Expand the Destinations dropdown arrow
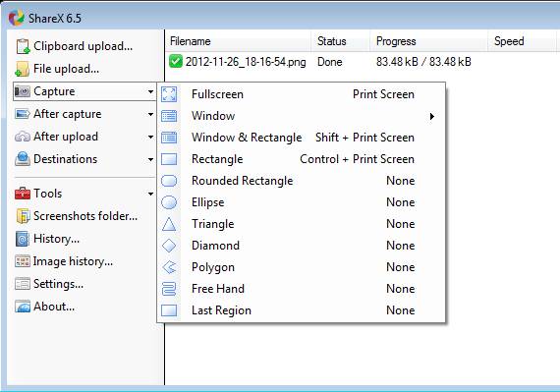 150,159
